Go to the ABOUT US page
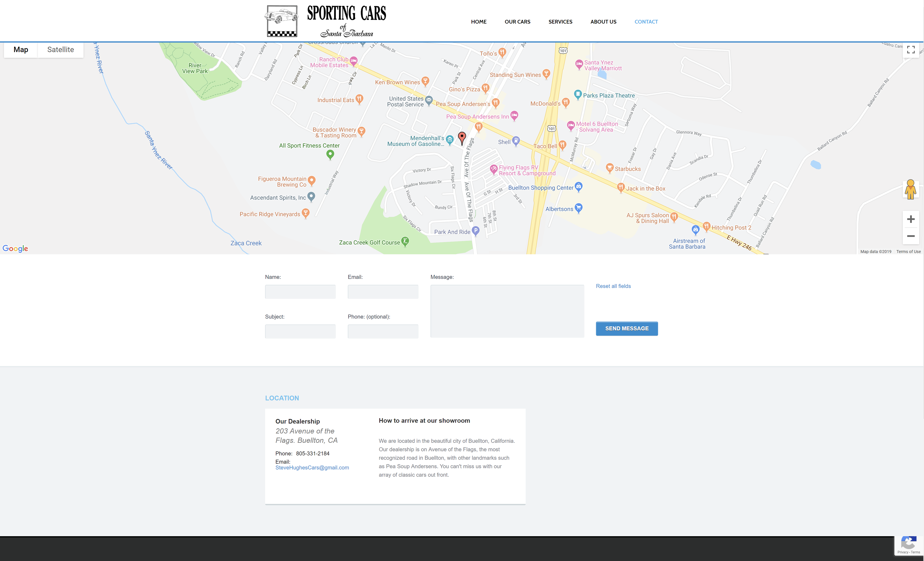Screen dimensions: 924x561 click(x=603, y=22)
